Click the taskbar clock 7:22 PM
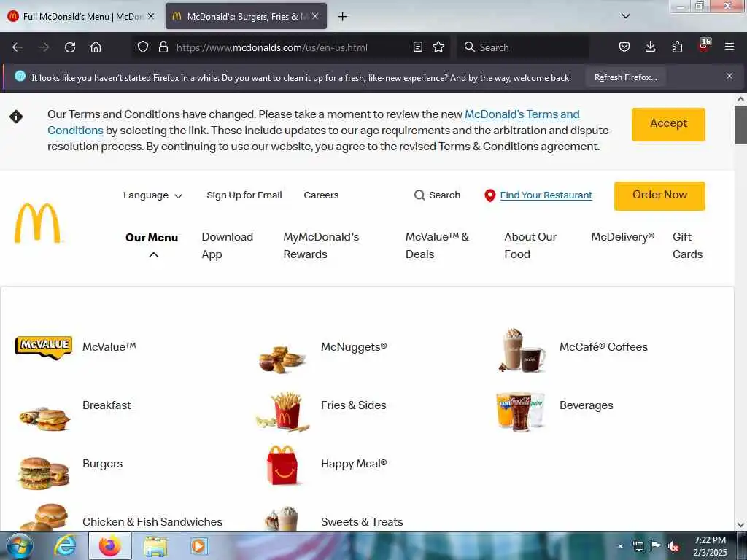The image size is (747, 560). pyautogui.click(x=710, y=540)
